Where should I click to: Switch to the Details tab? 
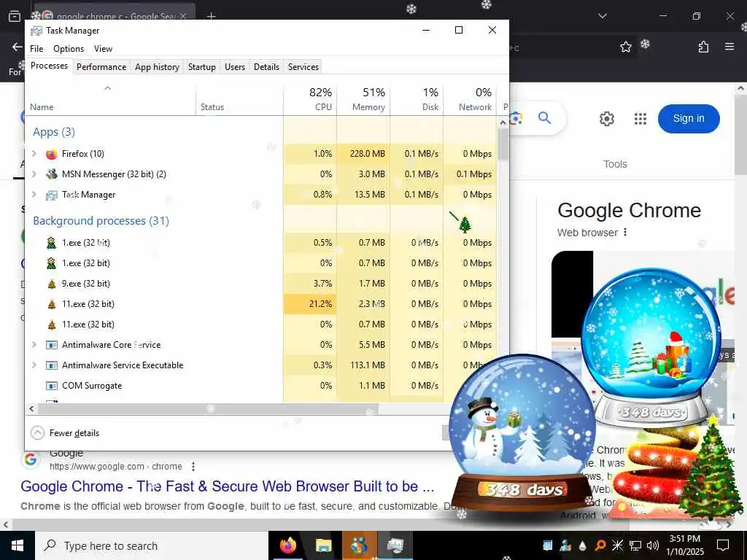pos(266,67)
